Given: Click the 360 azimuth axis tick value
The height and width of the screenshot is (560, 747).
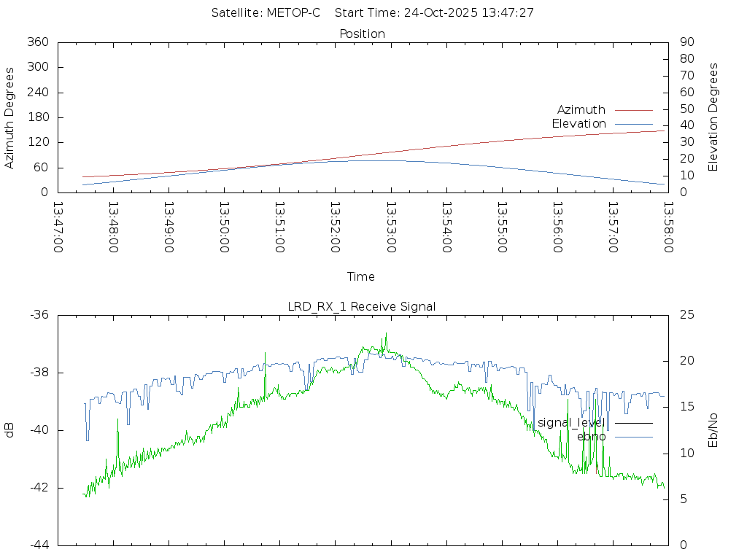Looking at the screenshot, I should point(37,42).
